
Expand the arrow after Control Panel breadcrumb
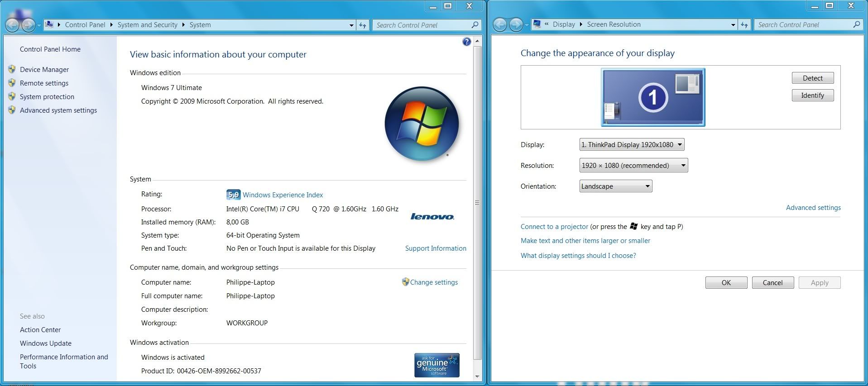tap(111, 25)
